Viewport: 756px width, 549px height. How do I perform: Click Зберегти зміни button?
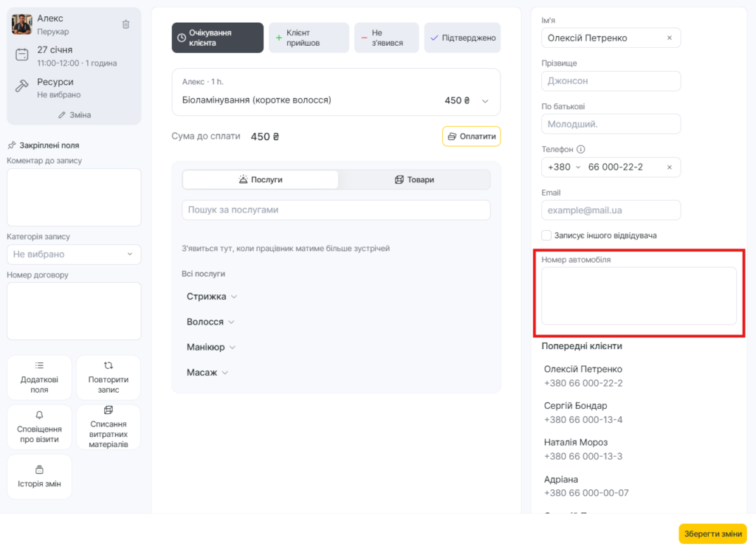click(x=712, y=534)
